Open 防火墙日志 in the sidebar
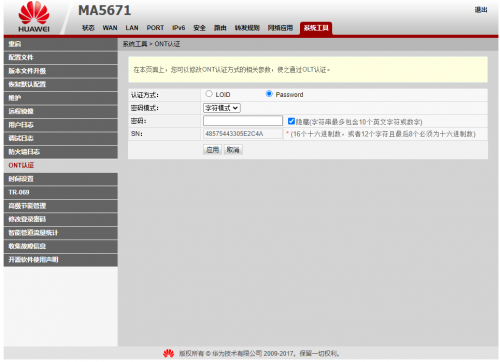500x362 pixels. [61, 152]
